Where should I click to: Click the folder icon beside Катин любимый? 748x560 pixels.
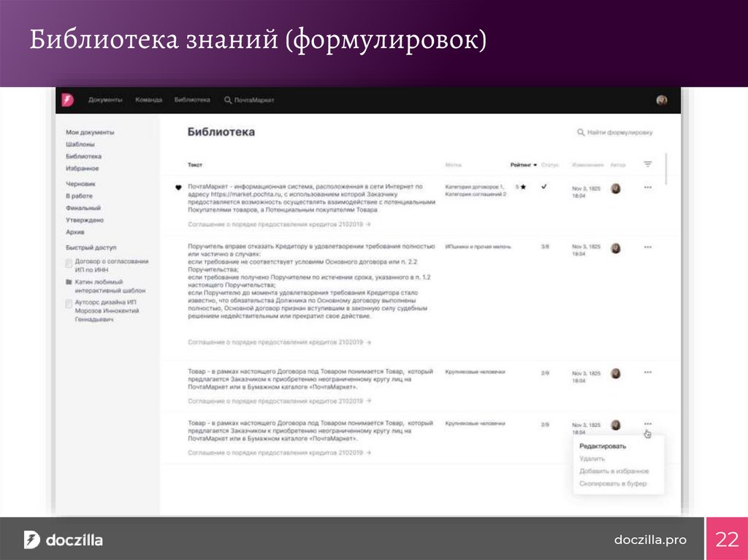pos(69,282)
